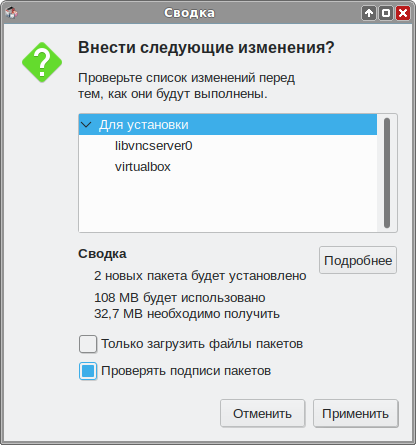Click the Synaptic app icon in title bar
Viewport: 416px width, 445px height.
coord(11,13)
